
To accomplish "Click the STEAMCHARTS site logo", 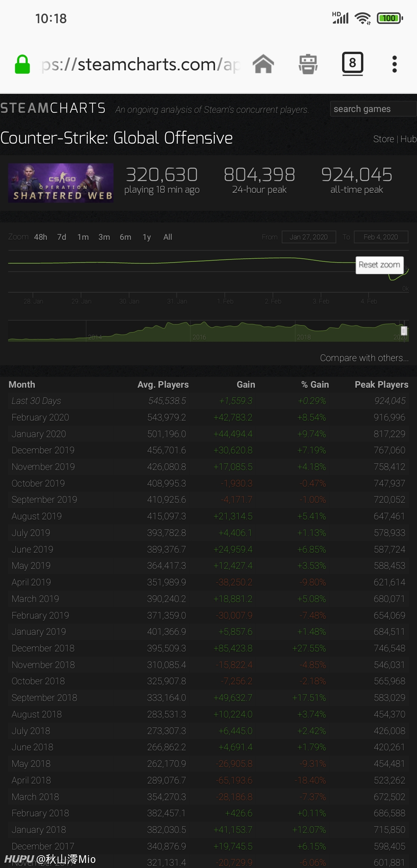I will tap(53, 108).
